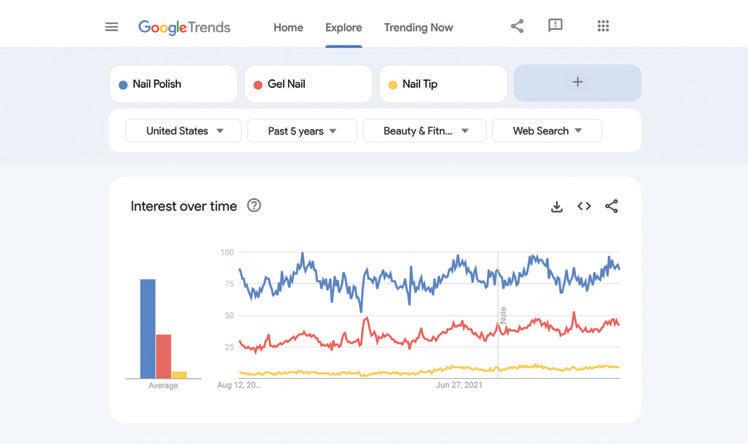748x444 pixels.
Task: Open the Past 5 years dropdown
Action: pyautogui.click(x=302, y=131)
